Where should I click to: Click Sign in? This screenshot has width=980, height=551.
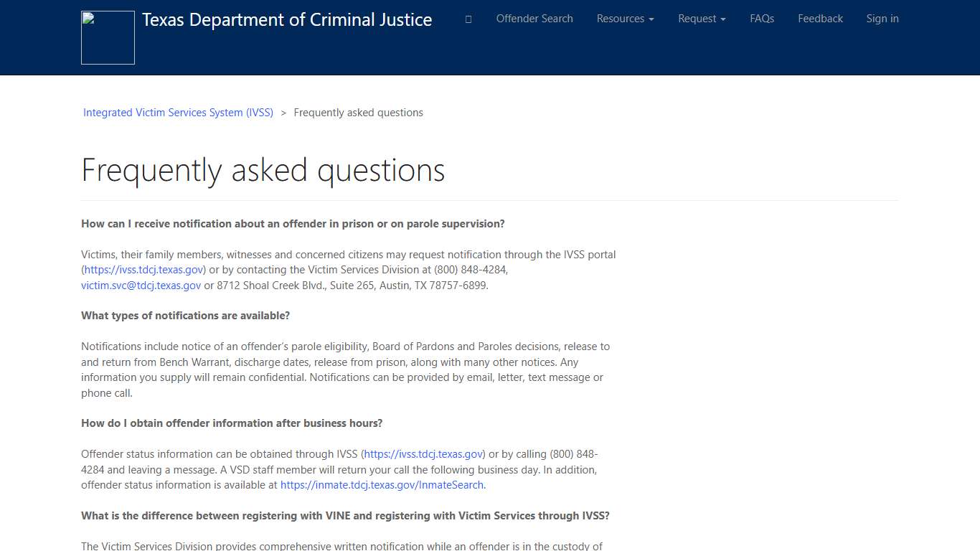[x=882, y=19]
